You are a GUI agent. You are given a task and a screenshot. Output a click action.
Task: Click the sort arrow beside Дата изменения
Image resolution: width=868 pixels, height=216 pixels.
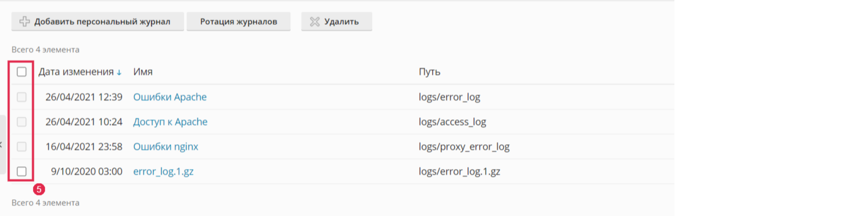click(119, 72)
